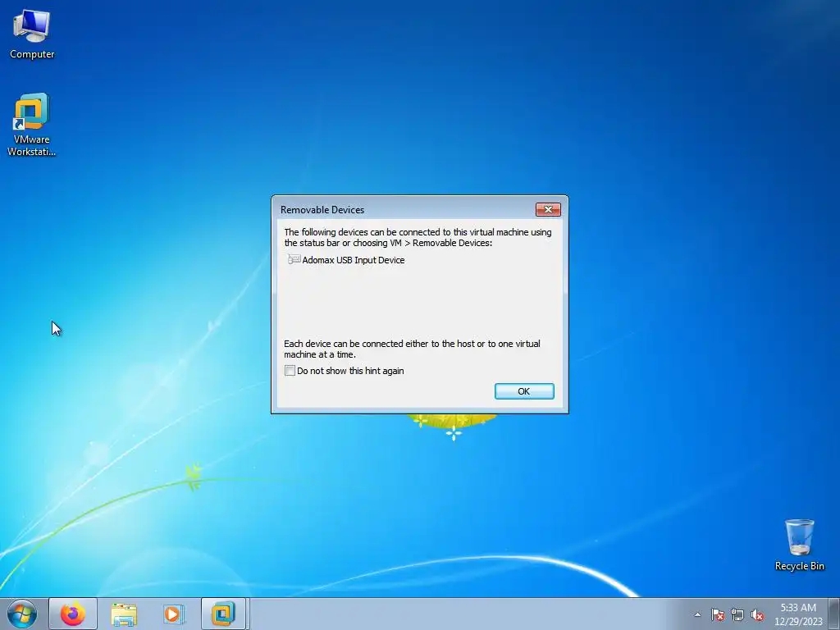Click the network status tray icon
This screenshot has width=840, height=630.
click(x=737, y=614)
